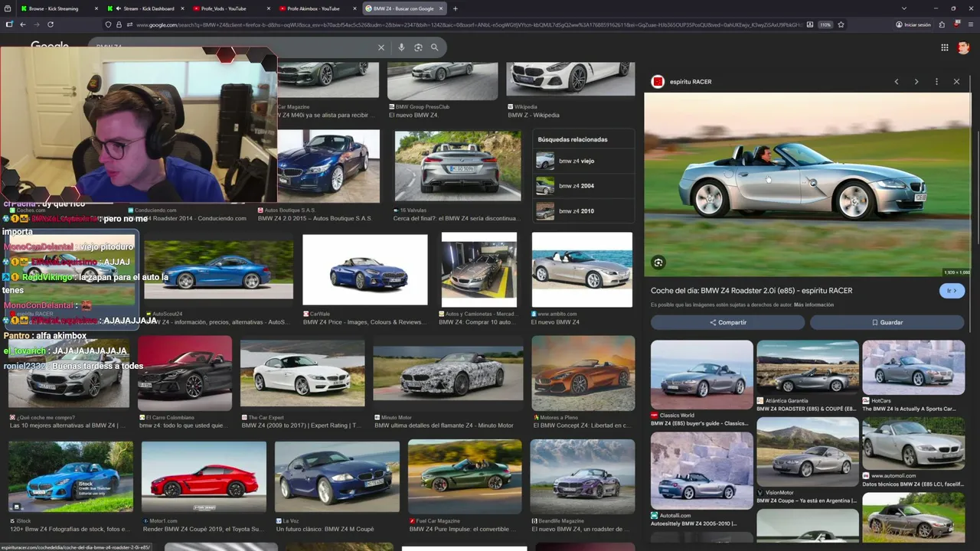Clear the Google search box with X
Viewport: 980px width, 551px height.
point(381,47)
